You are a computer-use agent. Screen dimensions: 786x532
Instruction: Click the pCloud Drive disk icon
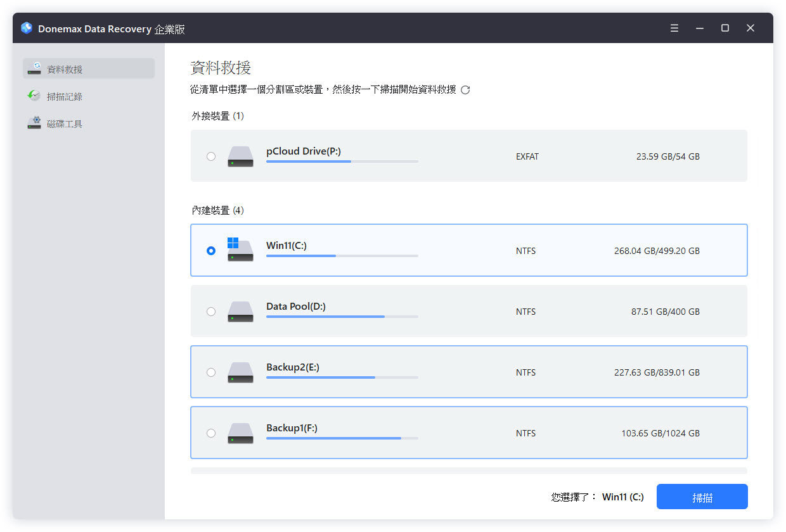coord(240,156)
